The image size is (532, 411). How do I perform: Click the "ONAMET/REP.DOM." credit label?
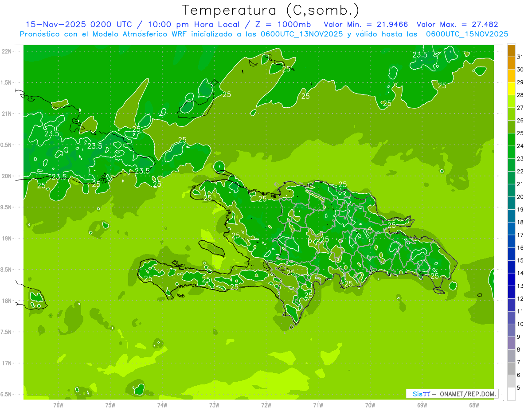coord(467,394)
